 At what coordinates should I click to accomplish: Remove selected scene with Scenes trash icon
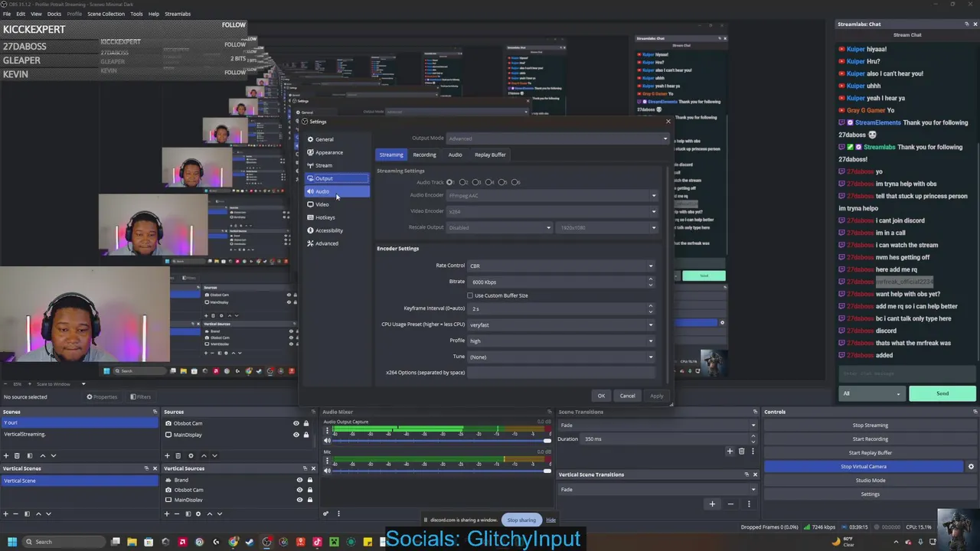pos(17,455)
